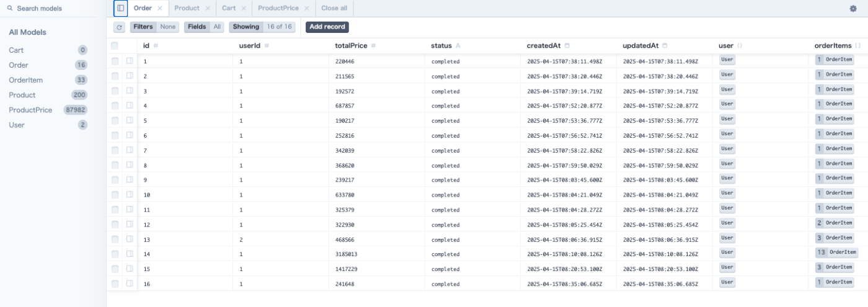Screen dimensions: 868x307
Task: Open the 2 OrderItem link for order 12
Action: point(835,223)
